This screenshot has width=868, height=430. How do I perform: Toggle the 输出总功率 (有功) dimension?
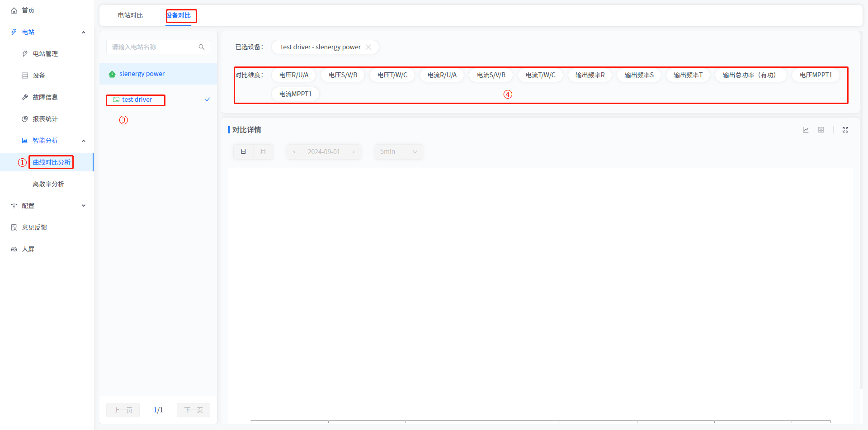click(x=749, y=75)
